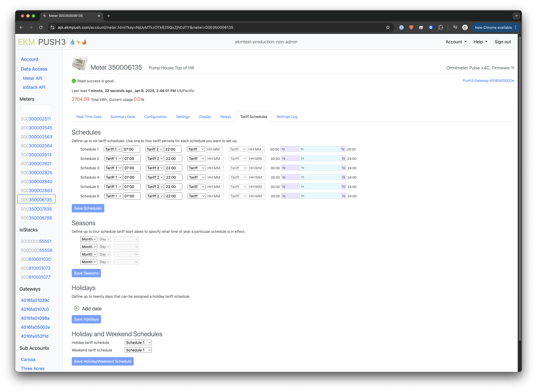Open Schedule 1 first Tariff 1 dropdown
Screen dimensions: 537x392
tap(113, 149)
